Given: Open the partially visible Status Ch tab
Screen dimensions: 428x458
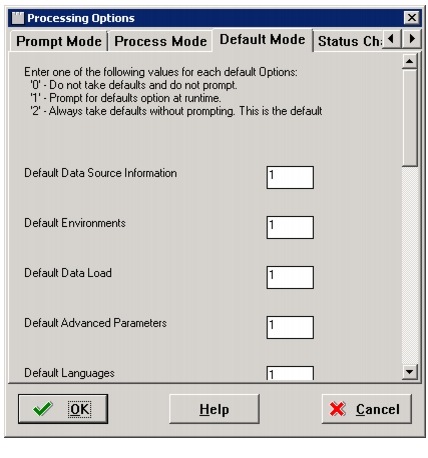Looking at the screenshot, I should pos(348,41).
